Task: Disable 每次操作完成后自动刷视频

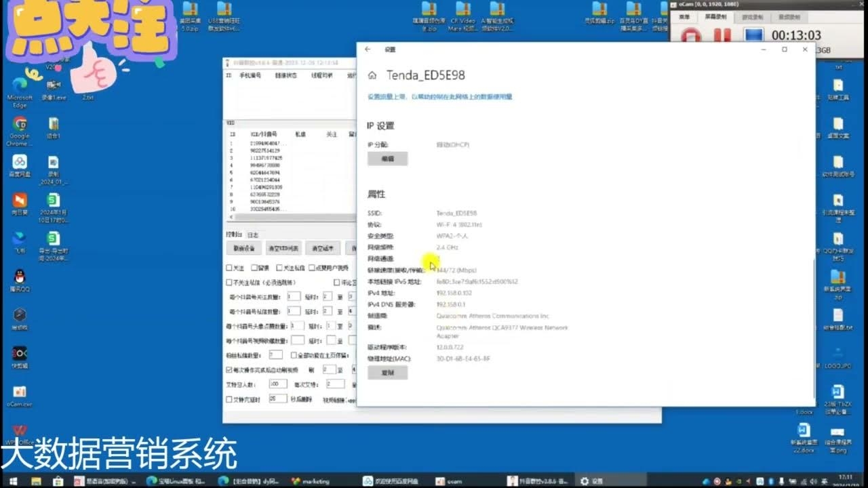Action: click(229, 370)
